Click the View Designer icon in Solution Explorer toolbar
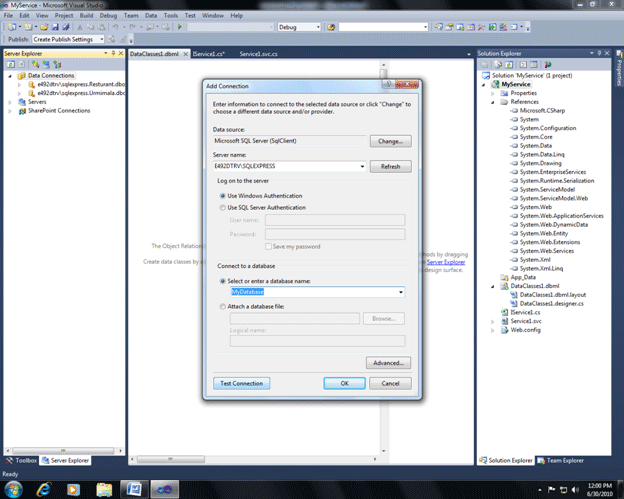This screenshot has height=499, width=624. [534, 64]
